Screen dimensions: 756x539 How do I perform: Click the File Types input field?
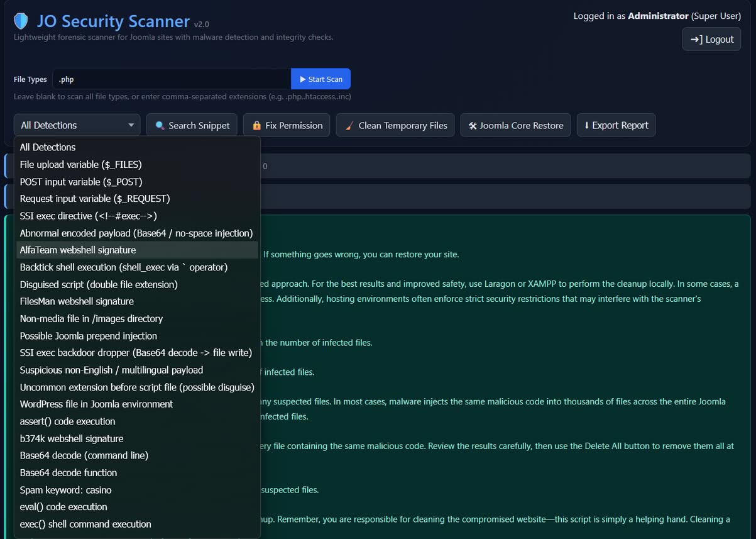(x=172, y=79)
